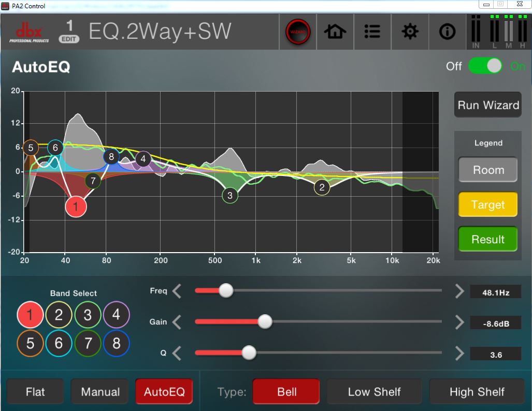Click the IN level meter

point(476,32)
